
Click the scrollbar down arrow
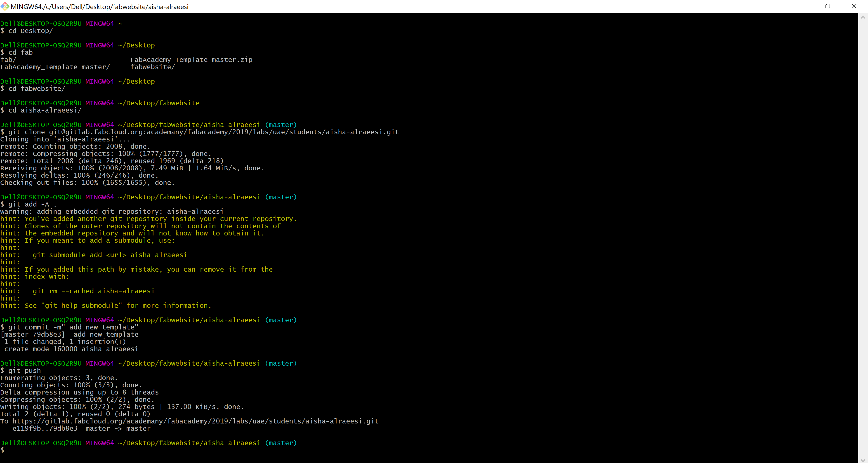[x=863, y=460]
